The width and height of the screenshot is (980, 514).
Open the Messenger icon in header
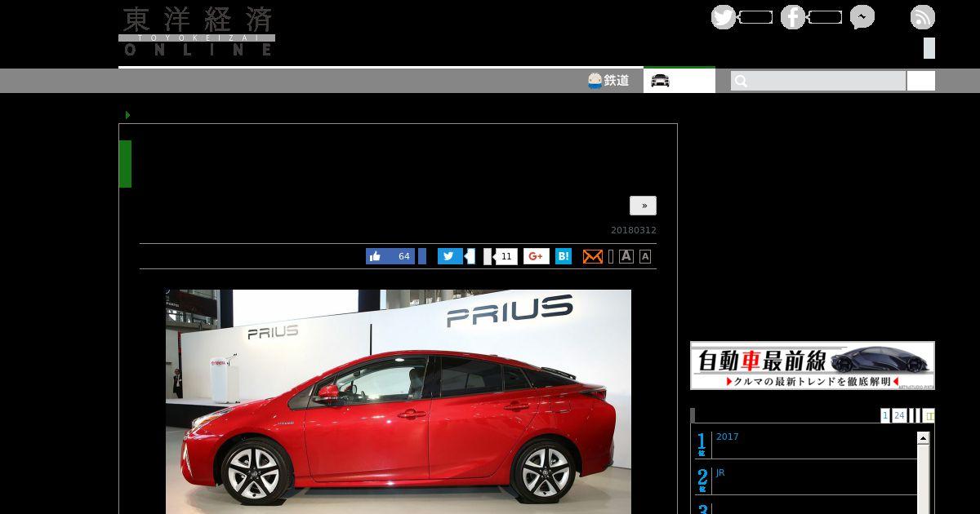coord(862,17)
